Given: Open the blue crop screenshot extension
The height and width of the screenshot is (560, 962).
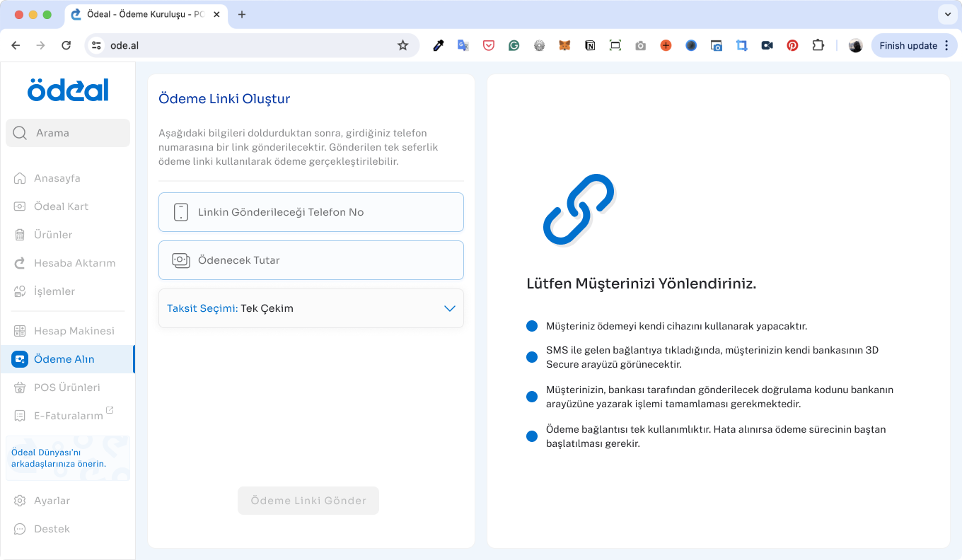Looking at the screenshot, I should click(742, 45).
